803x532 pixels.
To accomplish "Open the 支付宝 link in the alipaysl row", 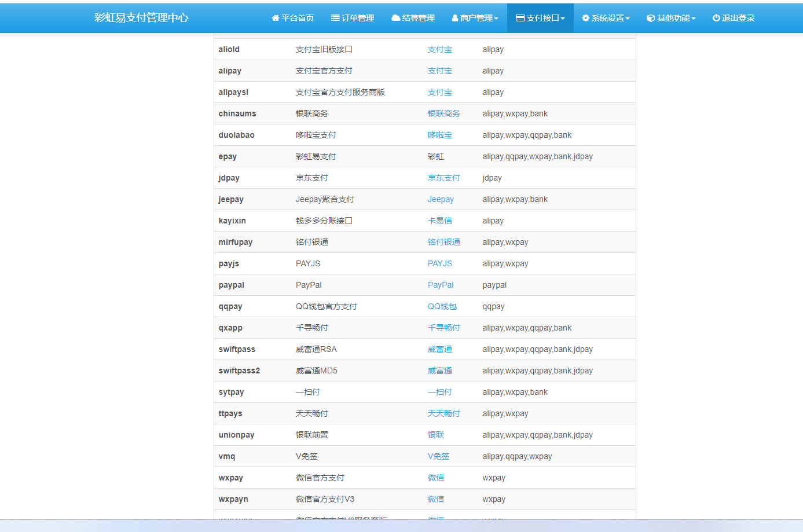I will point(440,93).
